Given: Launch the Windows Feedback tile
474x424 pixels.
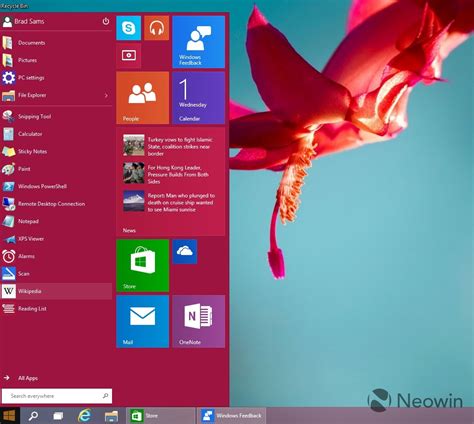Looking at the screenshot, I should click(199, 42).
